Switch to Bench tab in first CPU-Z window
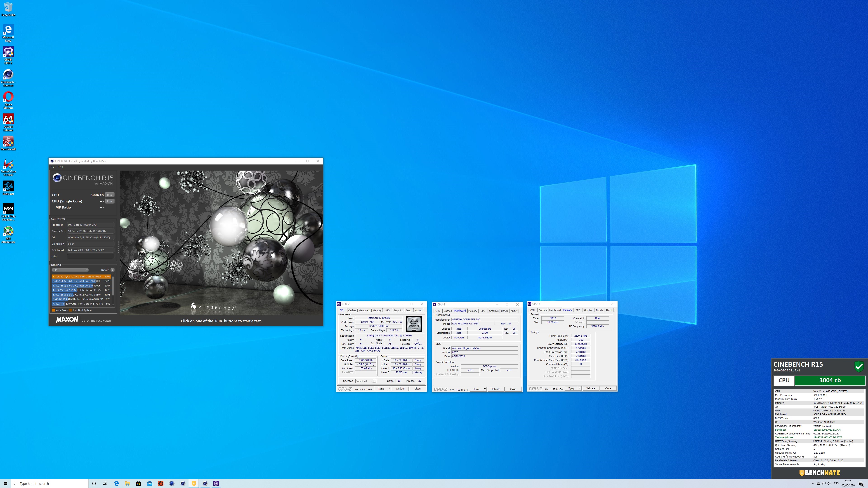 point(408,310)
